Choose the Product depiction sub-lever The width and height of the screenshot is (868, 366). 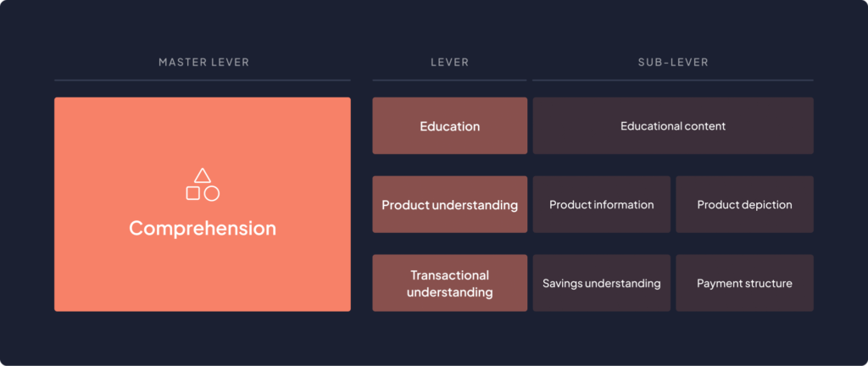744,205
